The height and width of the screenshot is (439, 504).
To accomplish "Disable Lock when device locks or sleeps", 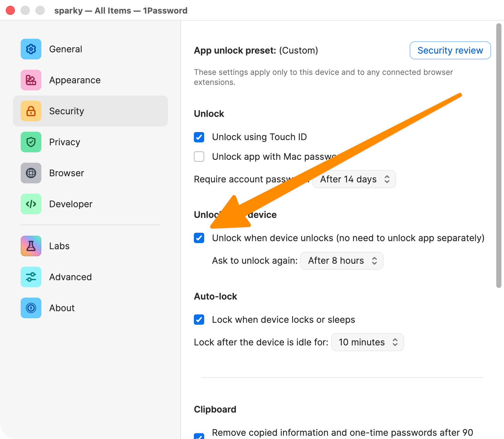I will tap(199, 320).
